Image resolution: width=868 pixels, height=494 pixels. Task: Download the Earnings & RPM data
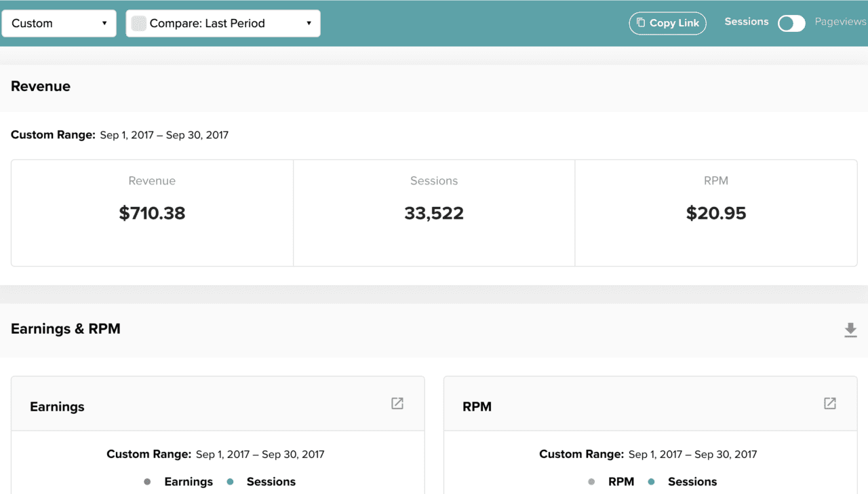[850, 330]
